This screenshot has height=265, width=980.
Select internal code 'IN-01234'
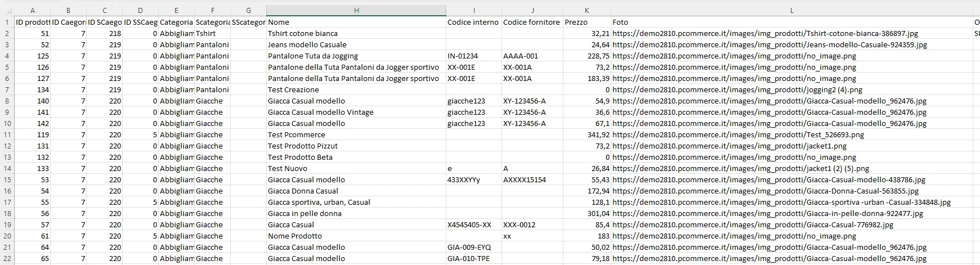pos(474,56)
